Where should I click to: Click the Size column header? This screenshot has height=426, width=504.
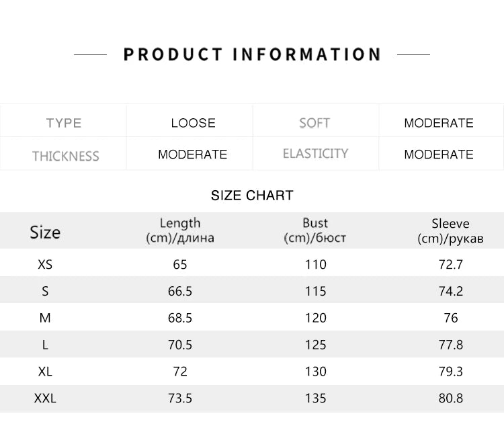(x=45, y=232)
